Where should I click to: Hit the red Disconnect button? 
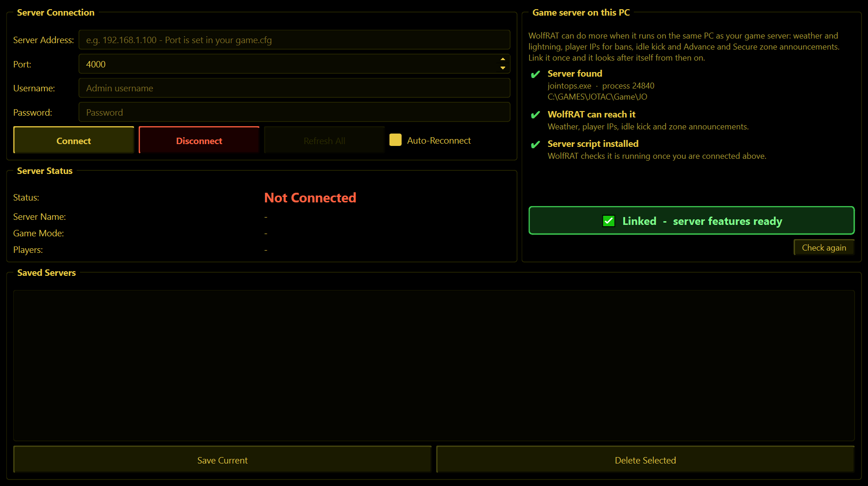(x=199, y=140)
